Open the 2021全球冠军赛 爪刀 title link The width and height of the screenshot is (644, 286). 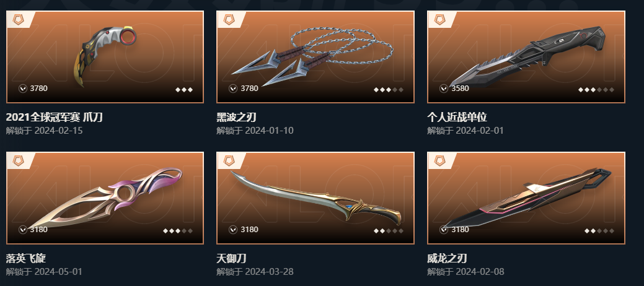[54, 118]
